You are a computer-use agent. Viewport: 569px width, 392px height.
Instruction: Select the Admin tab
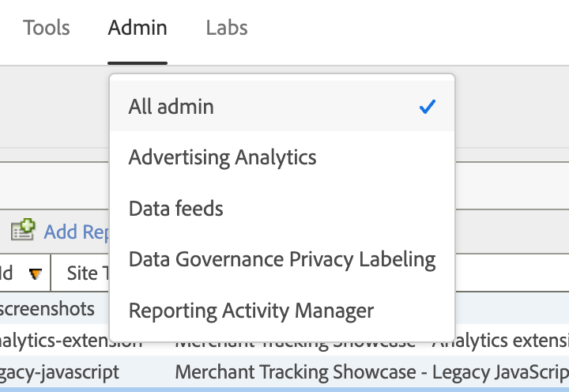pos(138,28)
